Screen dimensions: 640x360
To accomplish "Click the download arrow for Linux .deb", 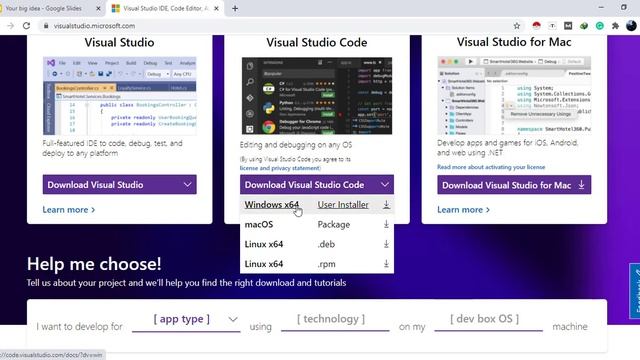I will coord(386,244).
